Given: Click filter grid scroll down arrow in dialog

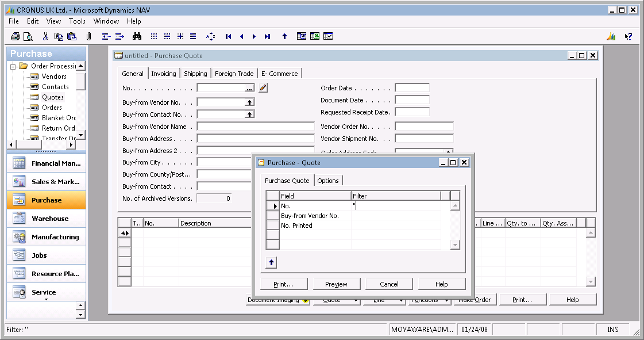Looking at the screenshot, I should click(x=454, y=245).
